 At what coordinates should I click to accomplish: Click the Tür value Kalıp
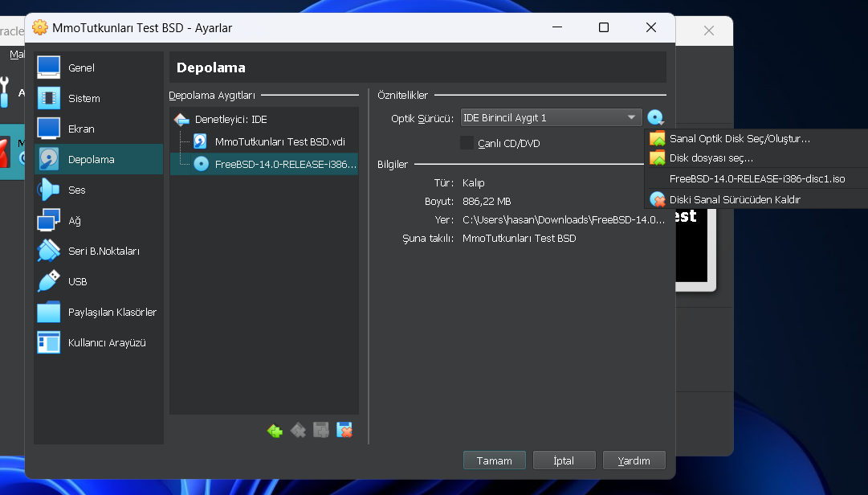click(x=473, y=182)
